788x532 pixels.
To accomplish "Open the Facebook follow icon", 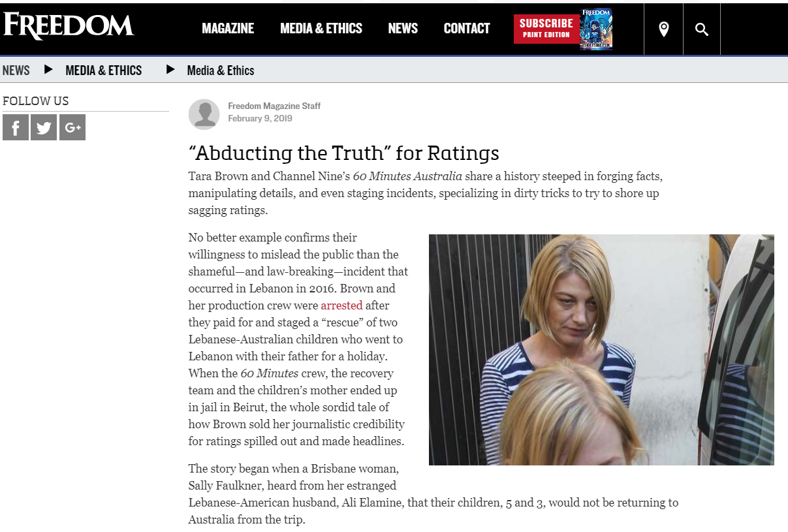I will 16,127.
